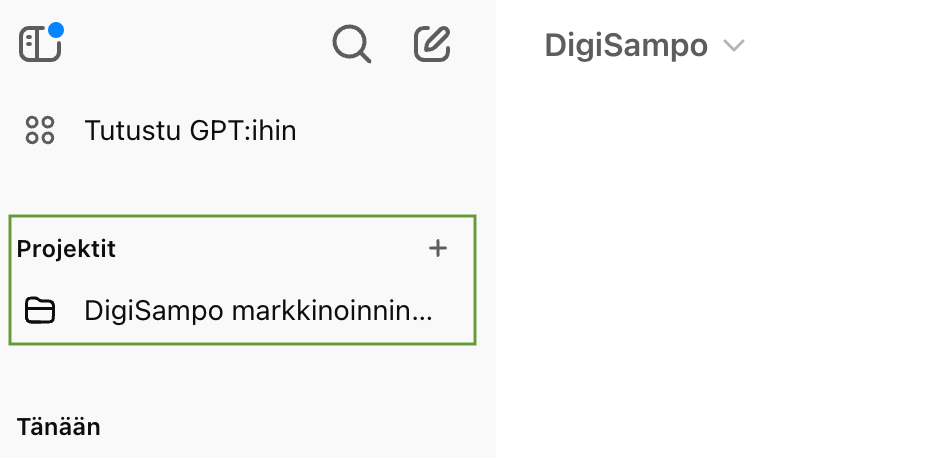This screenshot has height=458, width=946.
Task: Click the Tänään section label
Action: [59, 427]
